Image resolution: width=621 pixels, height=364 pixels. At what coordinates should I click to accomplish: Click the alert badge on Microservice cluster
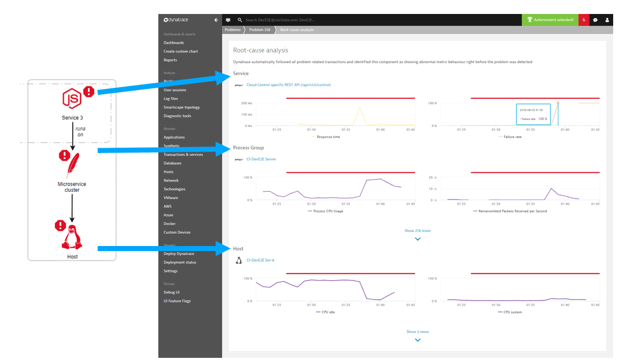(x=64, y=155)
